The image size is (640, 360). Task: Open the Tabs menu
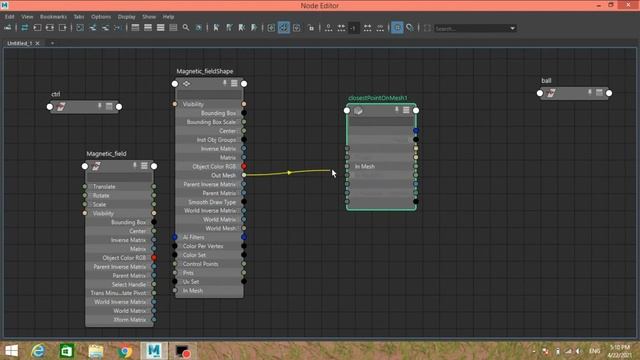click(x=79, y=17)
